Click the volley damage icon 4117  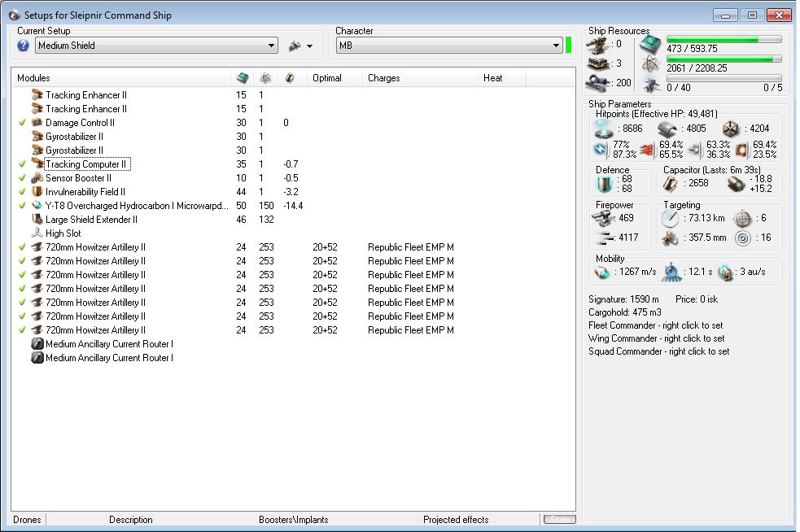click(x=605, y=238)
